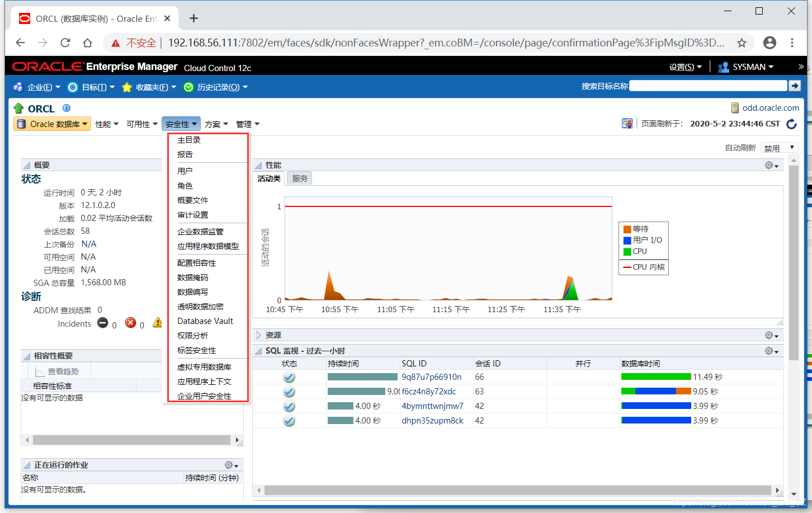This screenshot has height=513, width=812.
Task: Click the yellow warning incidents icon
Action: coord(158,323)
